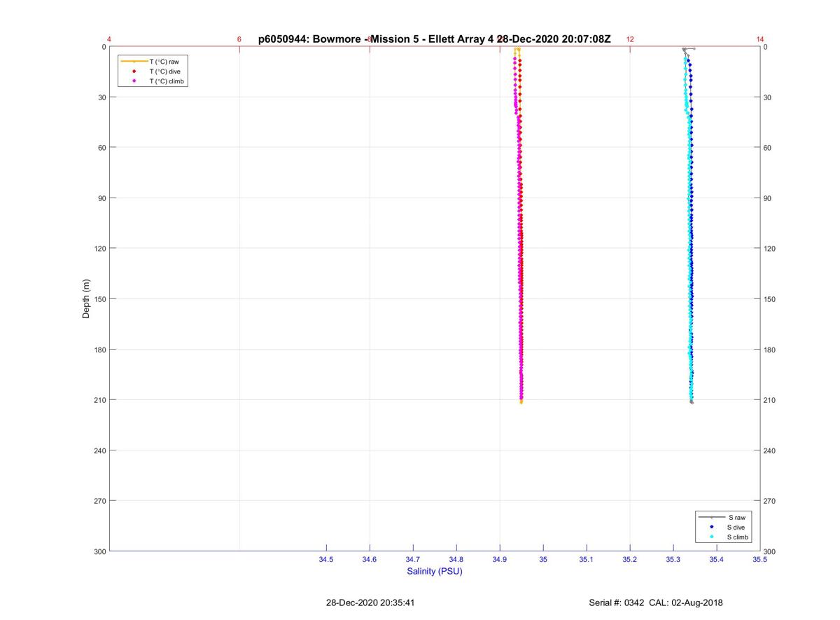Click salinity tick label 34.9

pos(500,559)
